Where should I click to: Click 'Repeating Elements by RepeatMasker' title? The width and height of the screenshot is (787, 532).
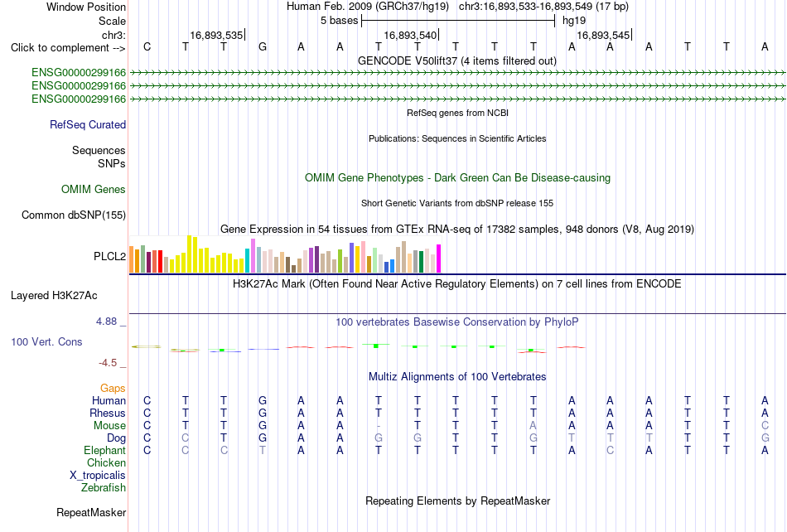[x=458, y=501]
